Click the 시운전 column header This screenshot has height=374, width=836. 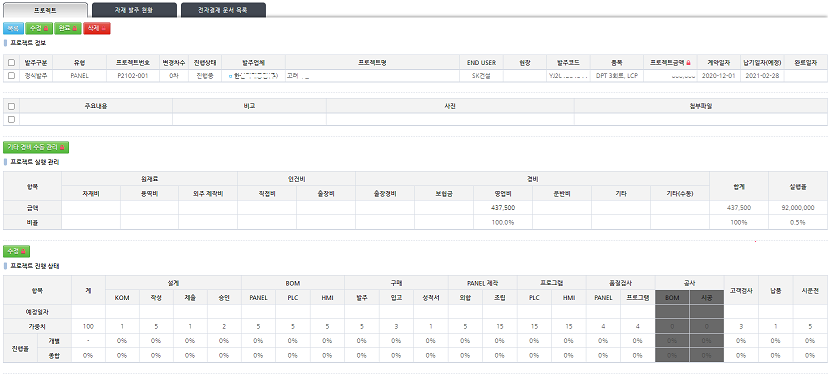pos(810,290)
